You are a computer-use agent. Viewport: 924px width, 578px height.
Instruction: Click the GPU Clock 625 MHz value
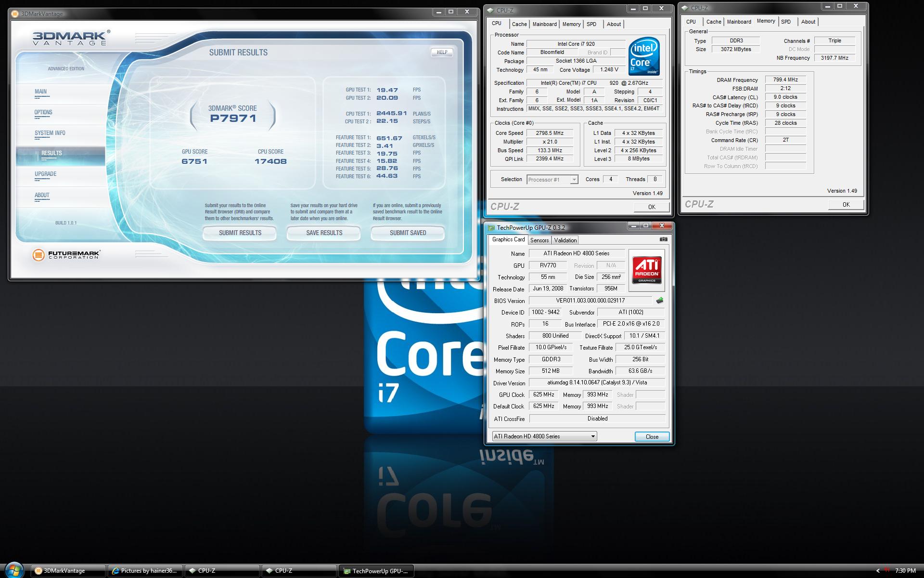click(x=544, y=394)
